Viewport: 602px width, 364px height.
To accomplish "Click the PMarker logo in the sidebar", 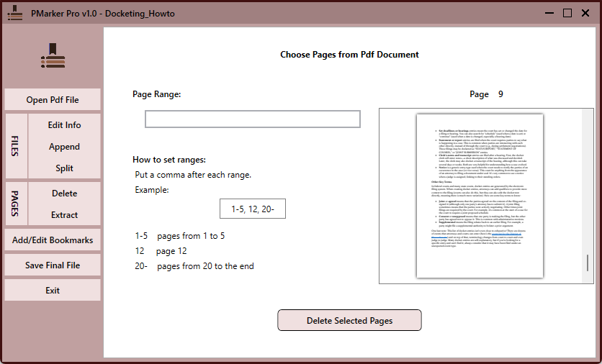I will 53,56.
